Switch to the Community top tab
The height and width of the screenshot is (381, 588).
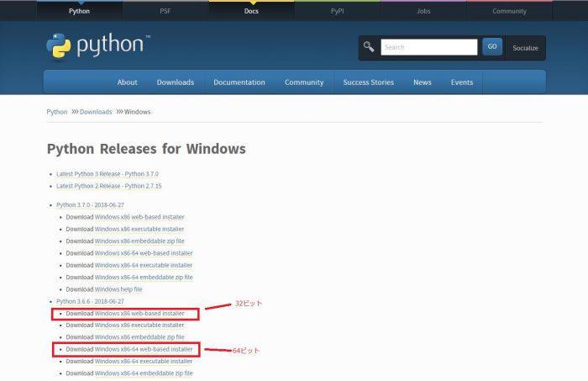pos(509,11)
